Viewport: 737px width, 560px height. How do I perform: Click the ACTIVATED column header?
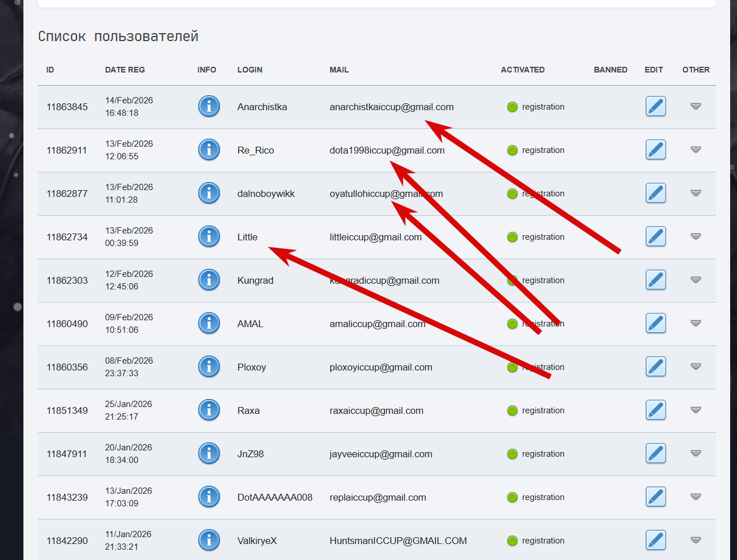click(x=523, y=70)
